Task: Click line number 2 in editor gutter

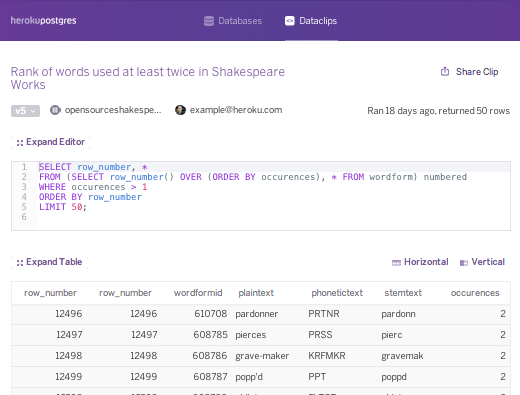Action: 24,177
